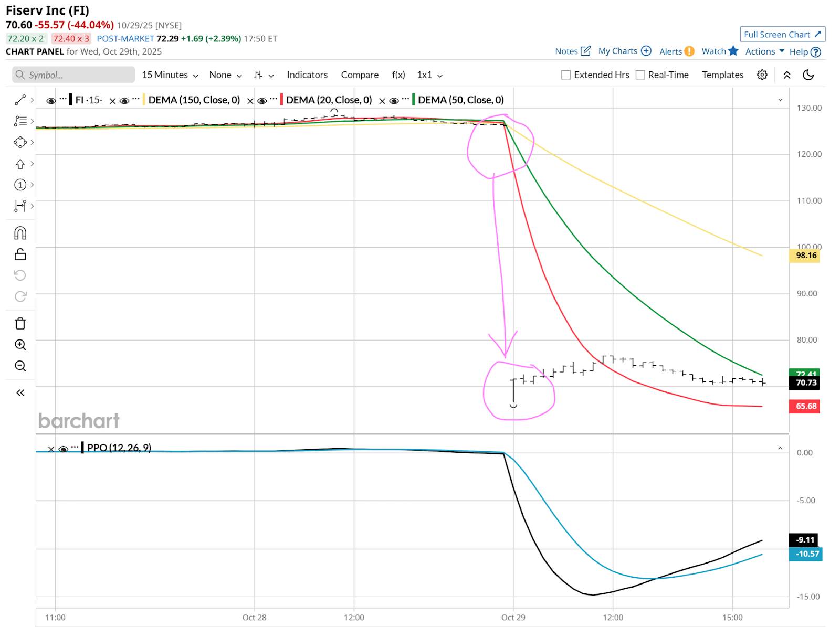Zoom out of the chart

20,366
